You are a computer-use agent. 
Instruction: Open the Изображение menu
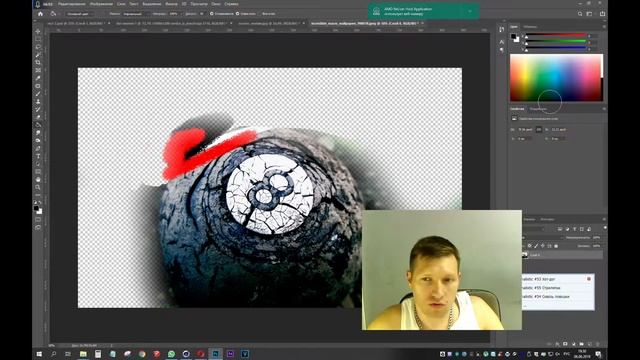101,4
